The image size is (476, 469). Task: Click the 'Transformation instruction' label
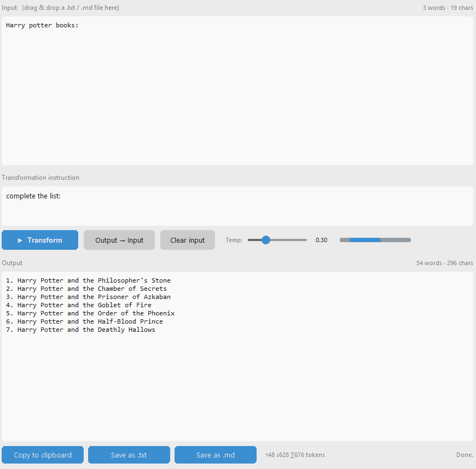click(x=40, y=178)
